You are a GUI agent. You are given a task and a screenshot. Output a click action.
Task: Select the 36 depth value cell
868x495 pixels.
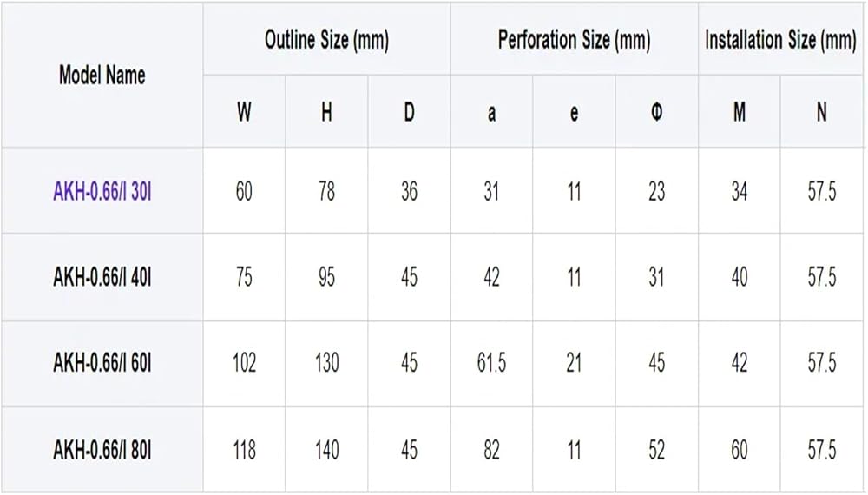(409, 192)
